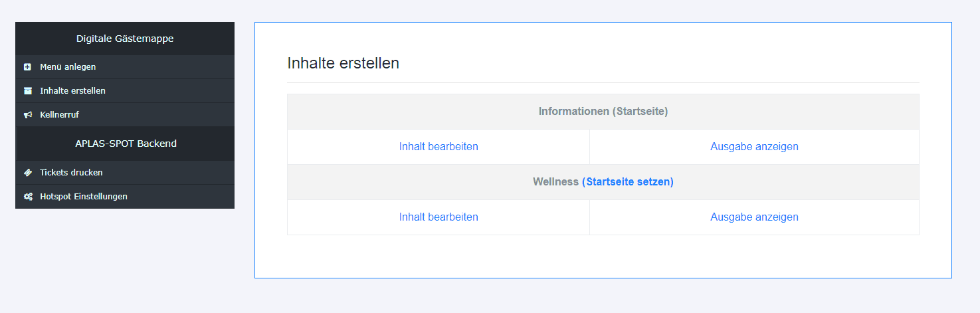Open Inhalt bearbeiten for the Wellness section
Screen dimensions: 980x313
439,217
